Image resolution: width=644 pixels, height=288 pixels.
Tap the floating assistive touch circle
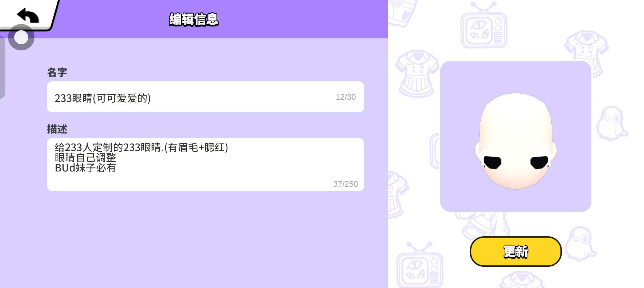[x=21, y=37]
